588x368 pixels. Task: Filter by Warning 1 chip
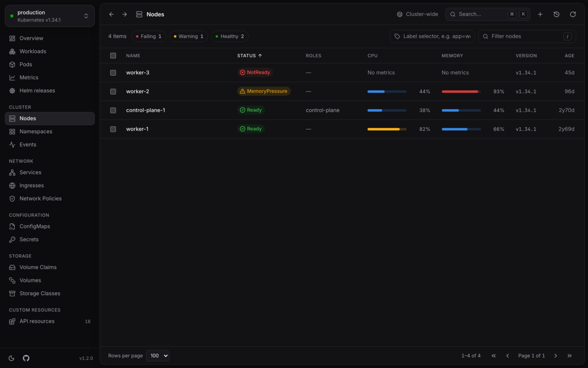pyautogui.click(x=189, y=36)
